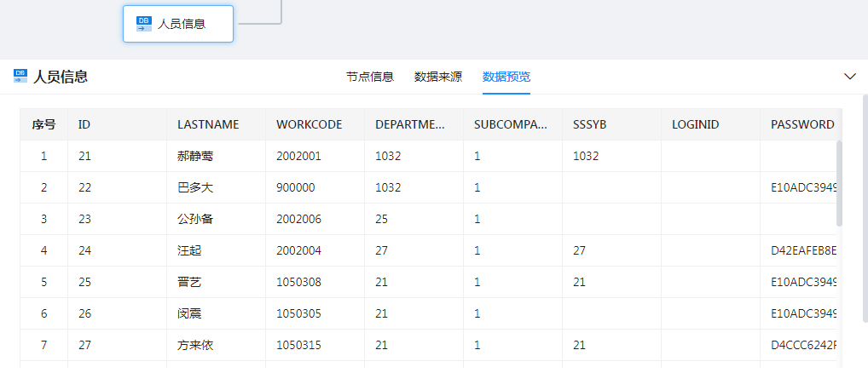Click the truncated DEPARTME... column header

(x=410, y=124)
